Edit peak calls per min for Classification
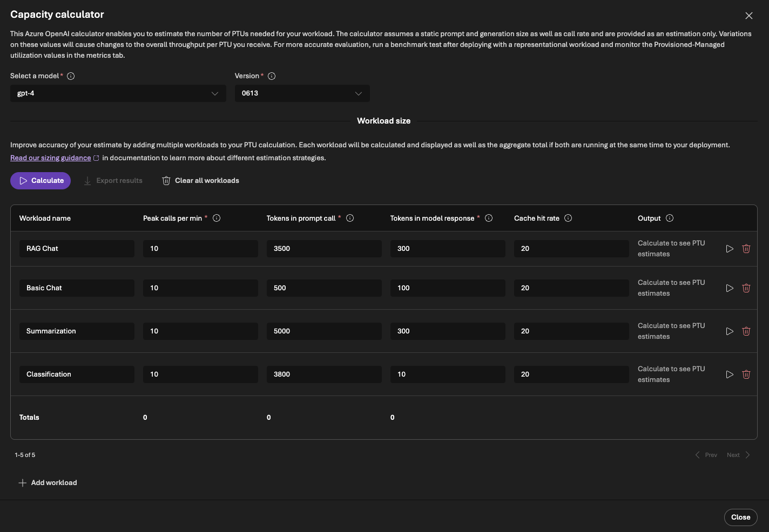 tap(200, 374)
